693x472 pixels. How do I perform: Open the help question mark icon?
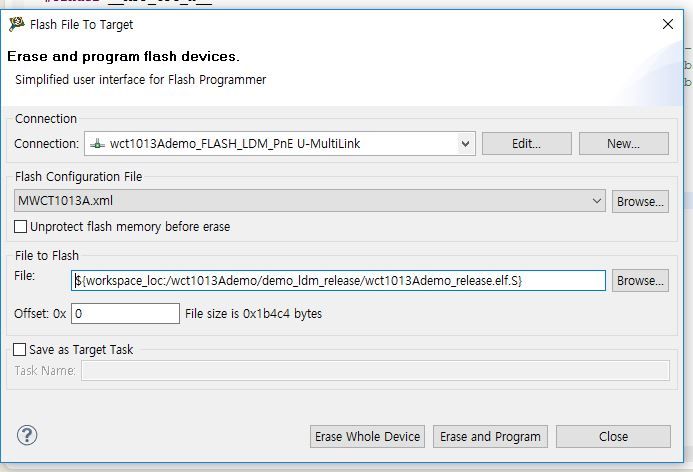coord(27,435)
